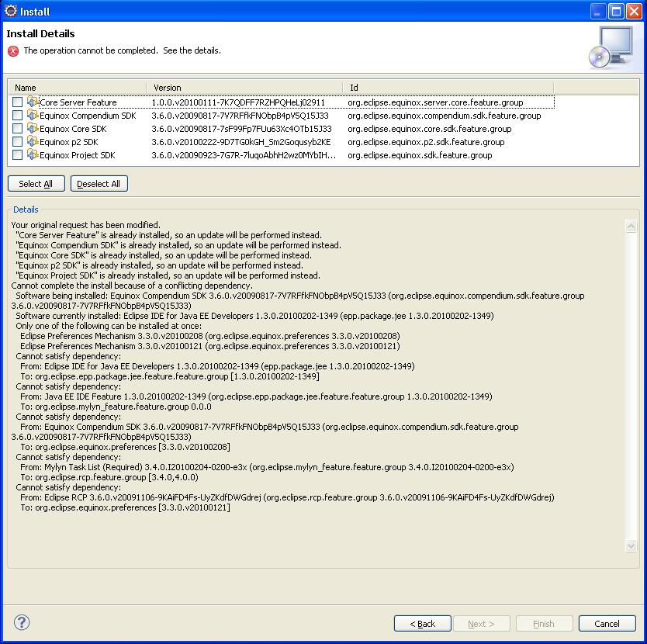Click the Equinox Project SDK feature icon
This screenshot has width=647, height=644.
click(33, 154)
